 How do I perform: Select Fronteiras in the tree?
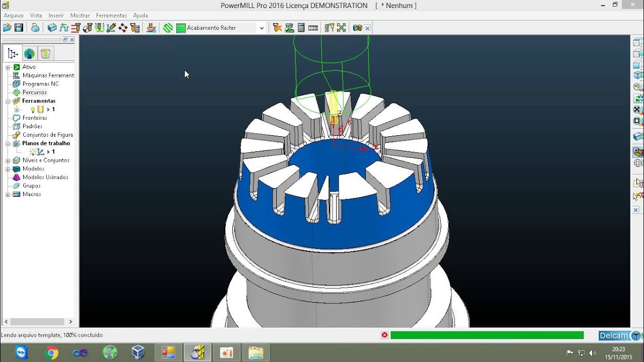click(35, 118)
